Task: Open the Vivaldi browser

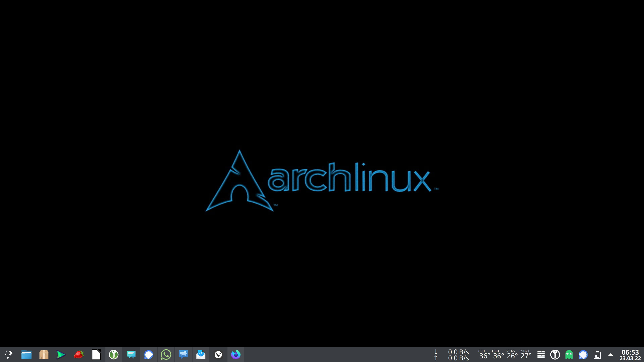Action: point(218,354)
